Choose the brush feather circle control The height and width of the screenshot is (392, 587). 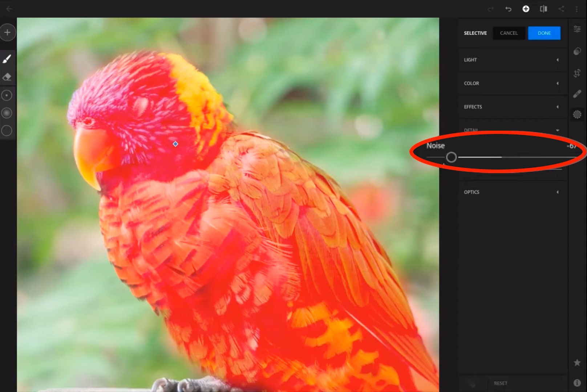pyautogui.click(x=7, y=113)
